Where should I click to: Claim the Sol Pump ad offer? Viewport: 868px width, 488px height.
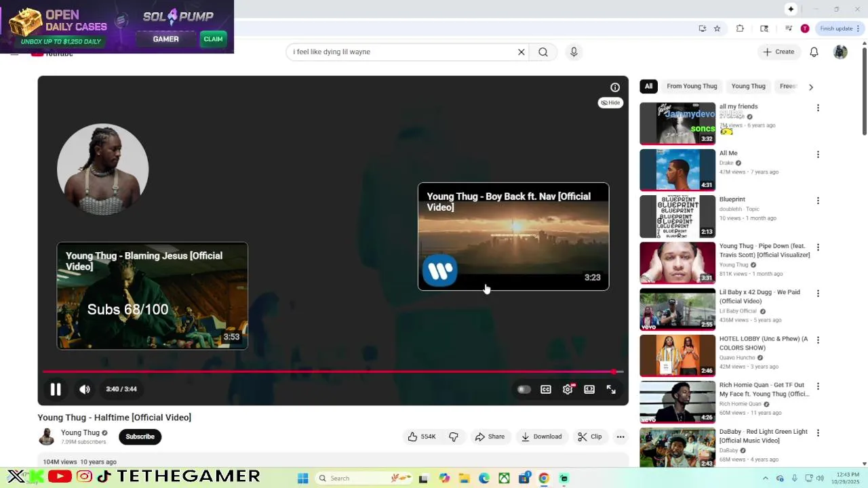coord(213,39)
